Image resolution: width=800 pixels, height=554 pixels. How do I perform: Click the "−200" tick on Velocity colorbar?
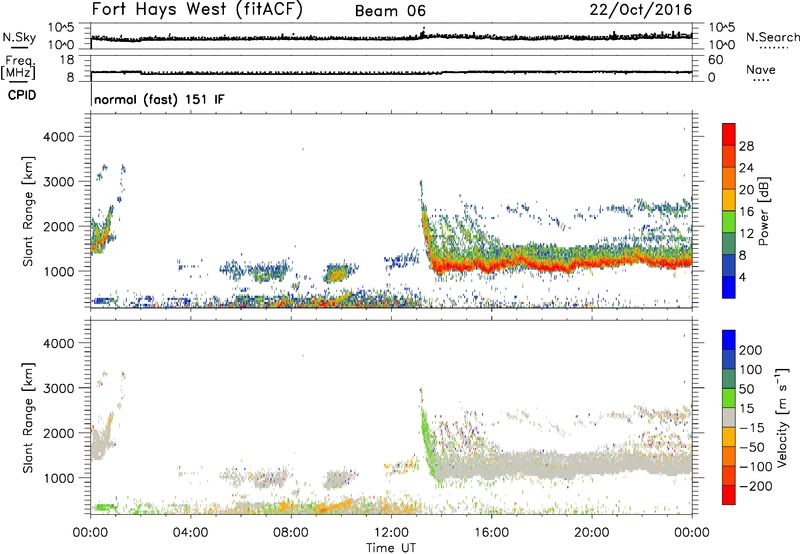click(756, 486)
